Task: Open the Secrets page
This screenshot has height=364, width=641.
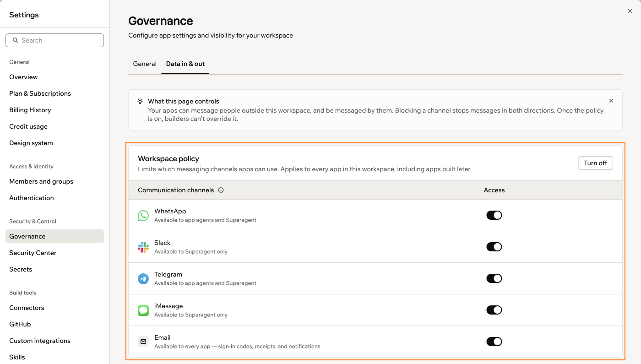Action: tap(54, 269)
